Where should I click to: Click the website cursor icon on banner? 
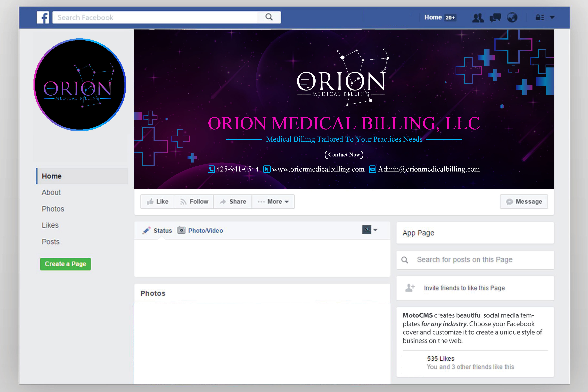tap(267, 169)
